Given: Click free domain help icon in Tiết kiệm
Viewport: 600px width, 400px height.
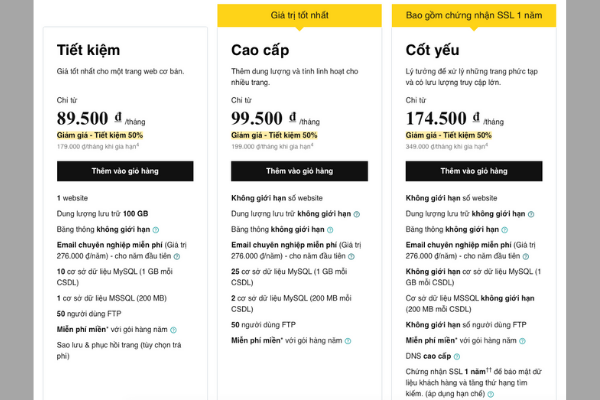Looking at the screenshot, I should [x=173, y=330].
